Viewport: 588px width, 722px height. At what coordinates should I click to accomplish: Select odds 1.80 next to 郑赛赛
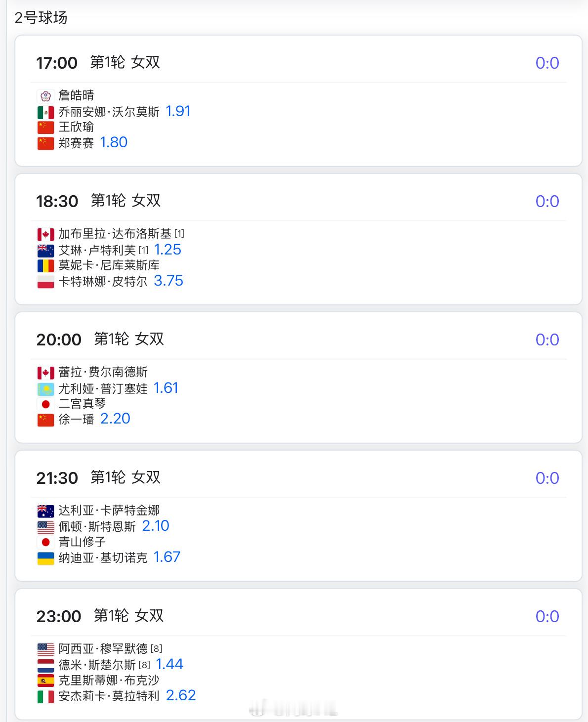point(114,142)
